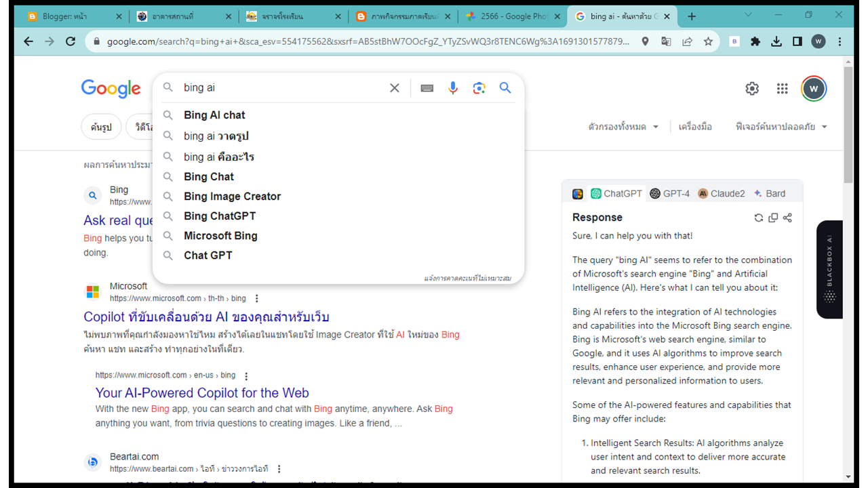Screen dimensions: 868x488
Task: Open options for microsoft.com en-us result
Action: point(246,375)
